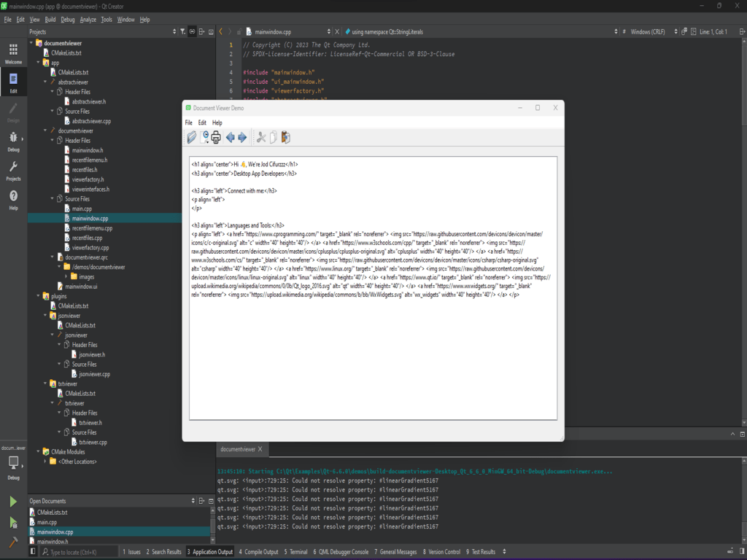The height and width of the screenshot is (560, 747).
Task: Expand the images folder
Action: [x=66, y=276]
